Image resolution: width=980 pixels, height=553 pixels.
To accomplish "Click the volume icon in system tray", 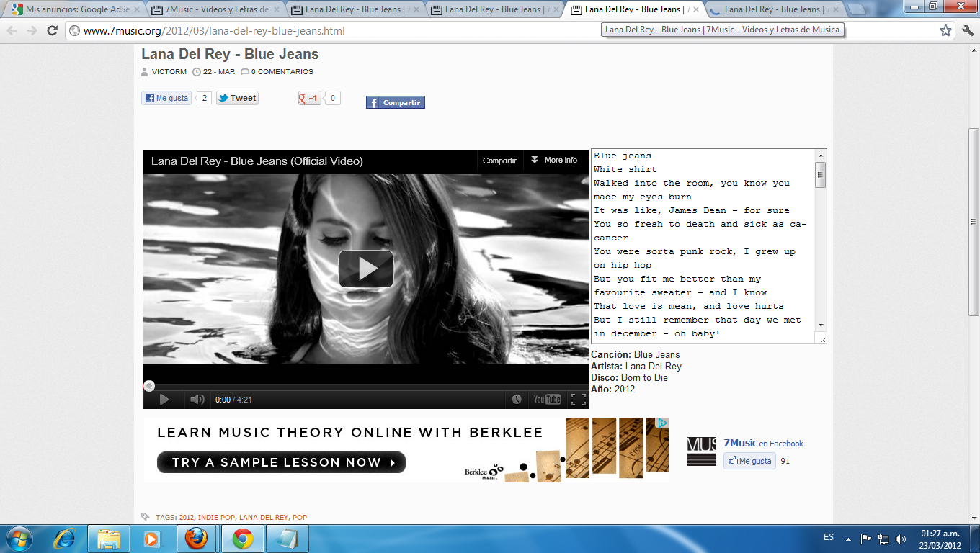I will click(x=901, y=539).
